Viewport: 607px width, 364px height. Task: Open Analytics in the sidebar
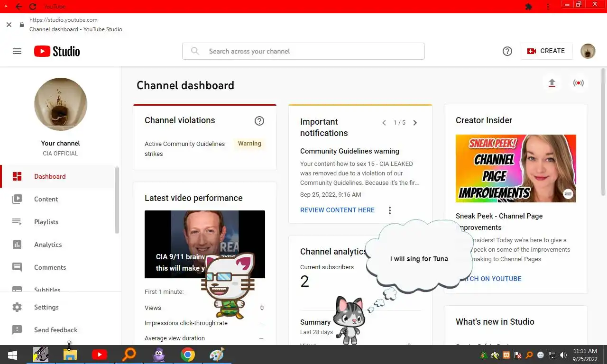[x=58, y=245]
